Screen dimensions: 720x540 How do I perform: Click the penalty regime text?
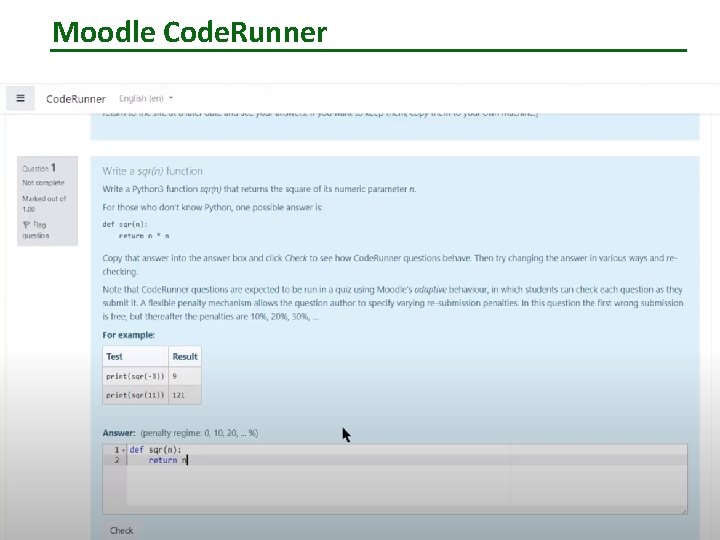pyautogui.click(x=199, y=433)
